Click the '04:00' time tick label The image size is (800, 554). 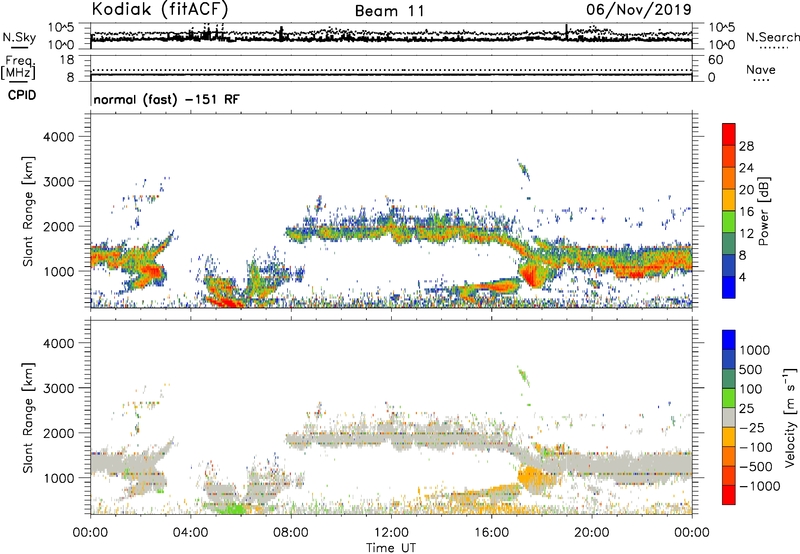point(190,533)
